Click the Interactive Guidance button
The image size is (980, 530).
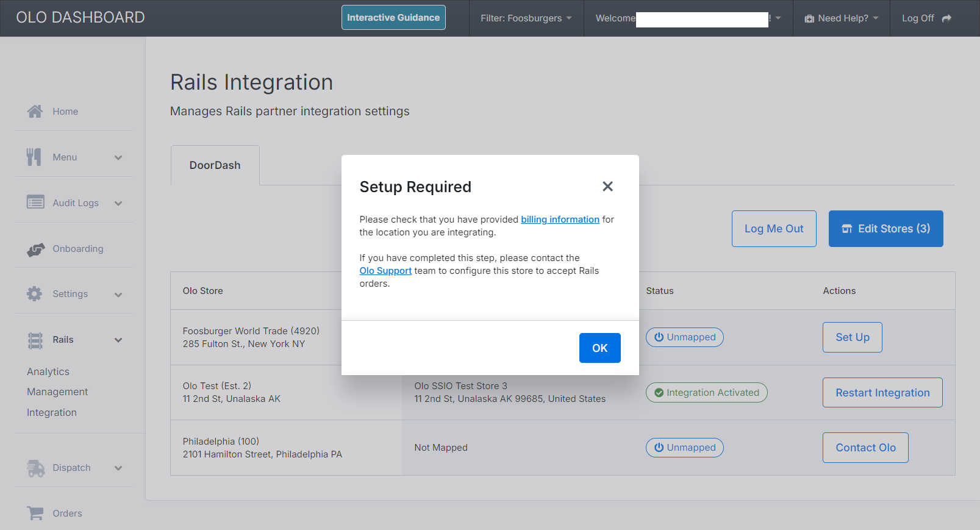pos(393,18)
